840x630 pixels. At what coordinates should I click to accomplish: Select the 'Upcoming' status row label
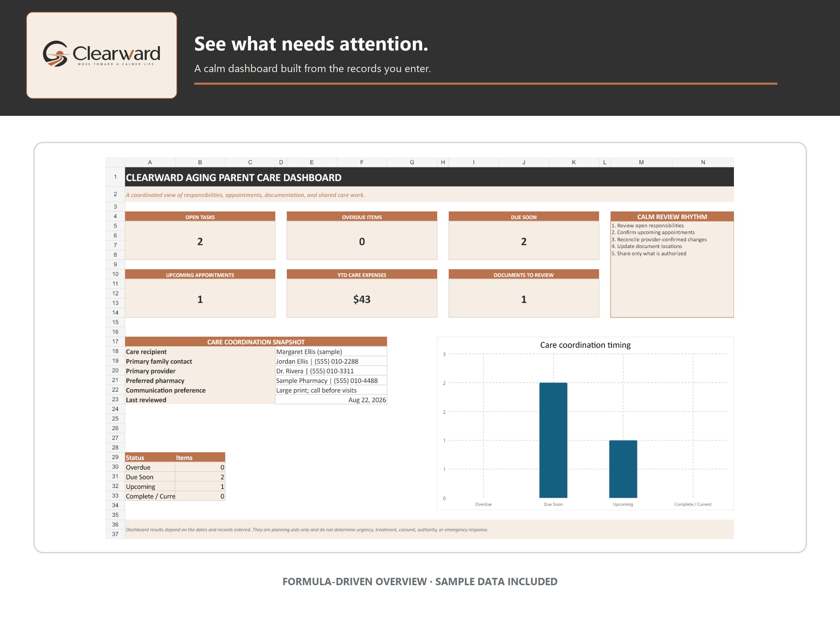pyautogui.click(x=150, y=486)
